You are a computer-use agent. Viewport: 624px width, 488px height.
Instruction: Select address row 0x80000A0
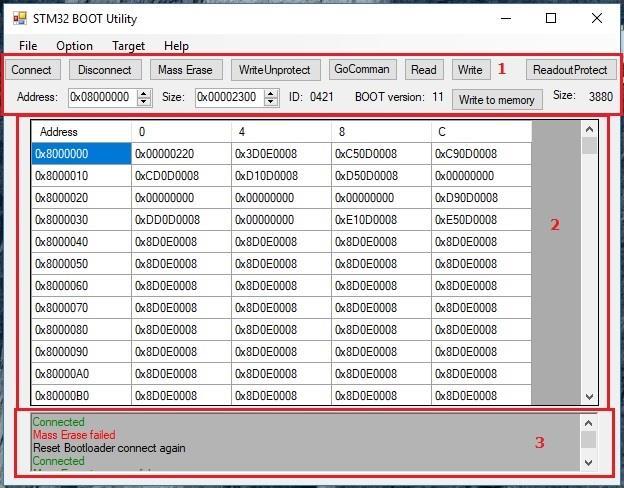point(81,374)
